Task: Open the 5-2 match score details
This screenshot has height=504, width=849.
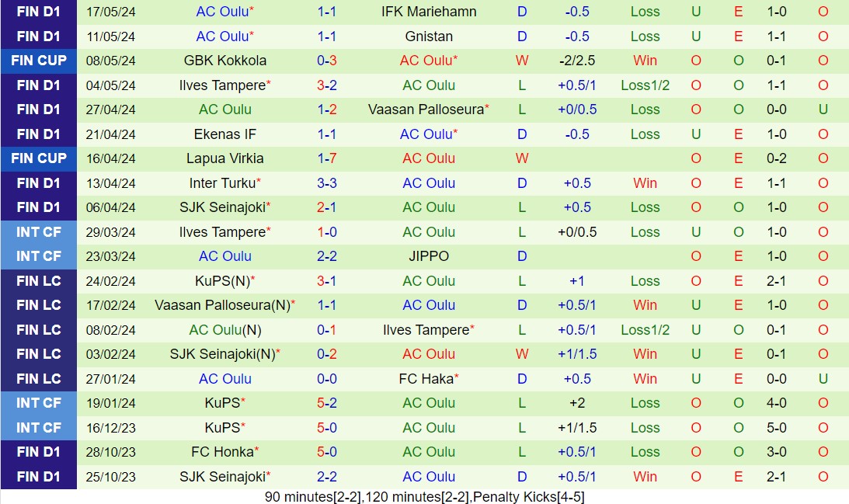Action: click(x=327, y=403)
